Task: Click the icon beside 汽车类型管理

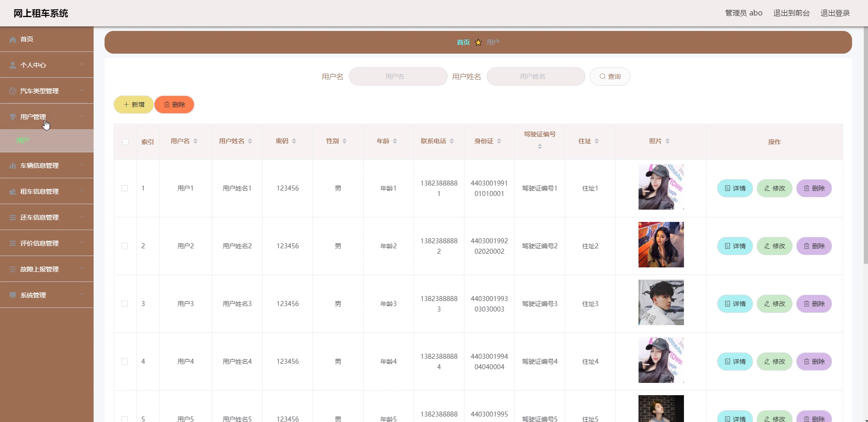Action: (13, 91)
